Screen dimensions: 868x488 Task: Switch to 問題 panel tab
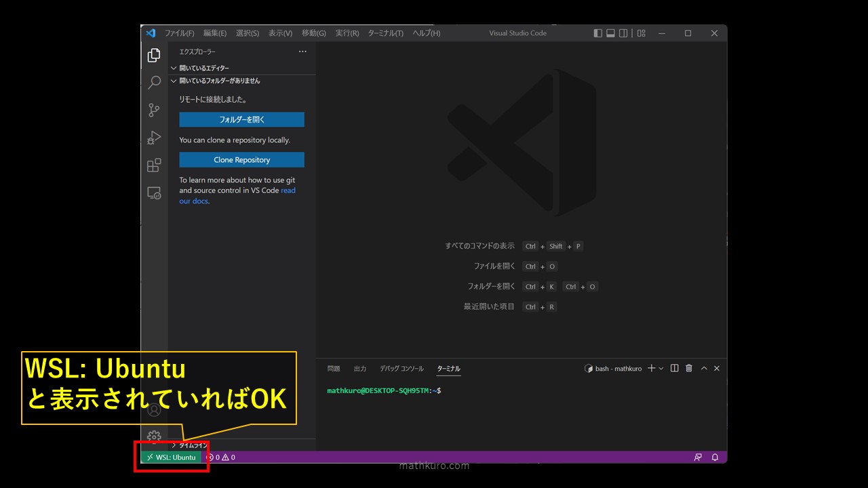pyautogui.click(x=334, y=369)
